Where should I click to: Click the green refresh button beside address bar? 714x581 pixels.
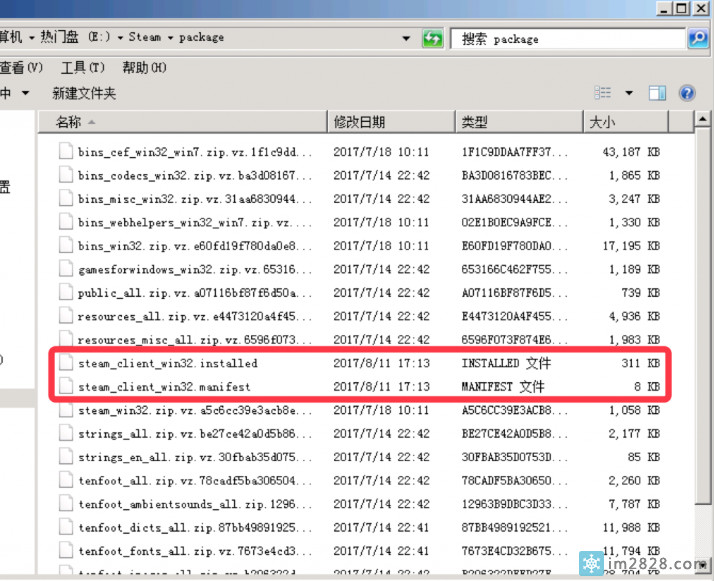coord(432,38)
